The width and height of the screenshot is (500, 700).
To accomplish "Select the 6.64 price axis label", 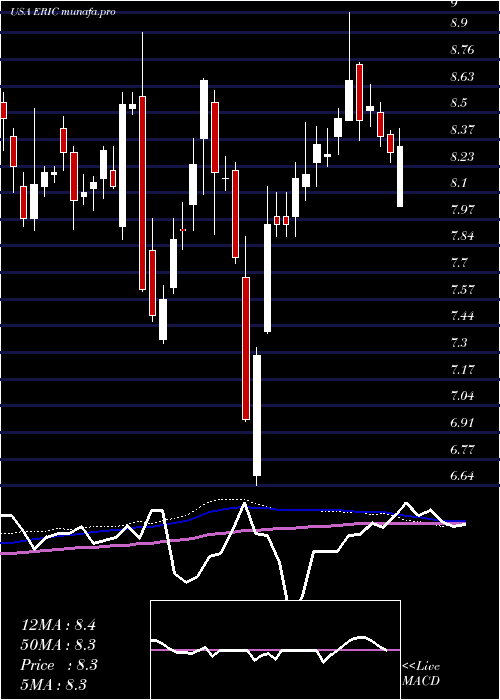I will click(x=462, y=476).
